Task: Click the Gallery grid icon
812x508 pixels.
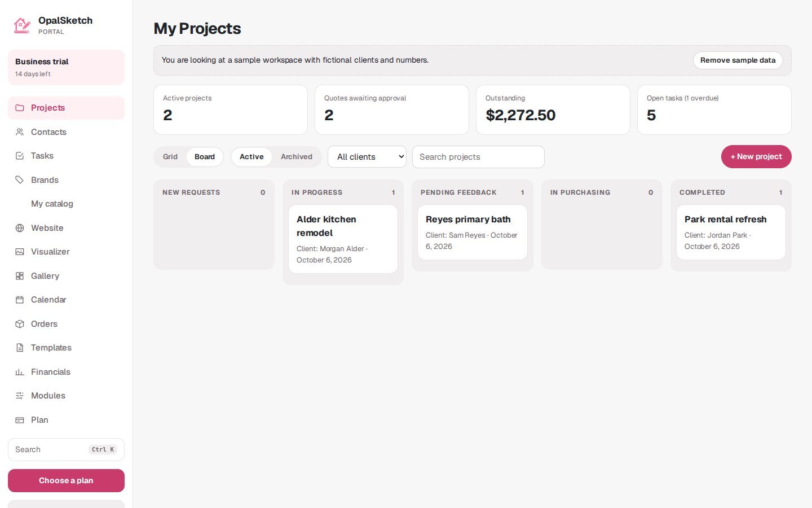Action: click(x=20, y=276)
